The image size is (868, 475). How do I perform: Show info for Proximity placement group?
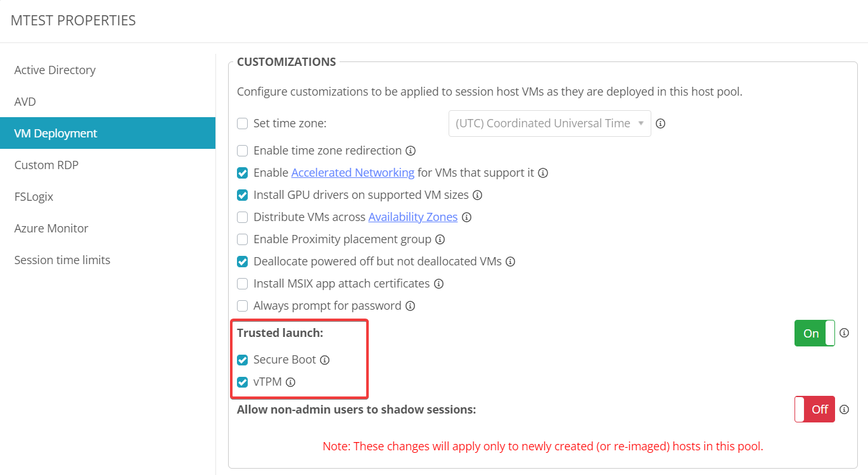pos(440,239)
